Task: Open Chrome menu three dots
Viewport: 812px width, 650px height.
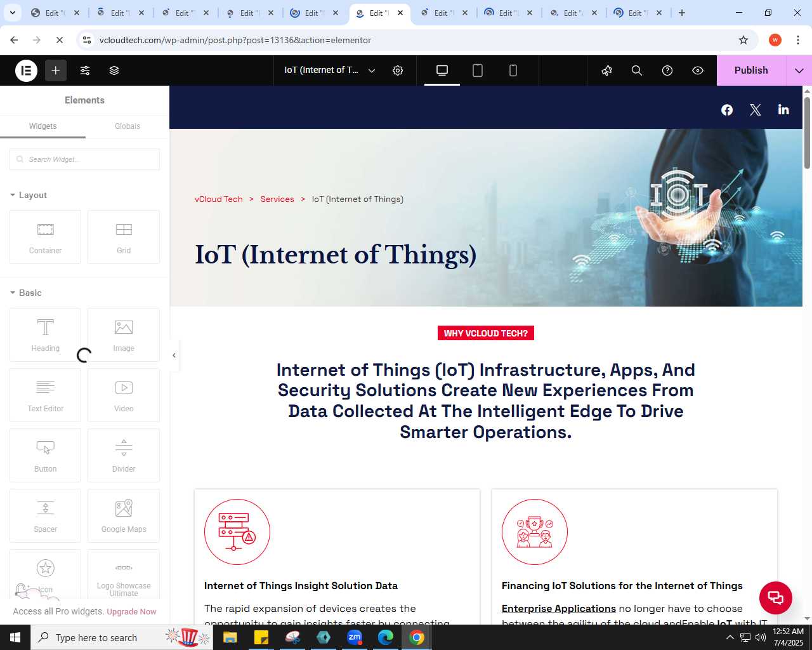Action: (798, 40)
